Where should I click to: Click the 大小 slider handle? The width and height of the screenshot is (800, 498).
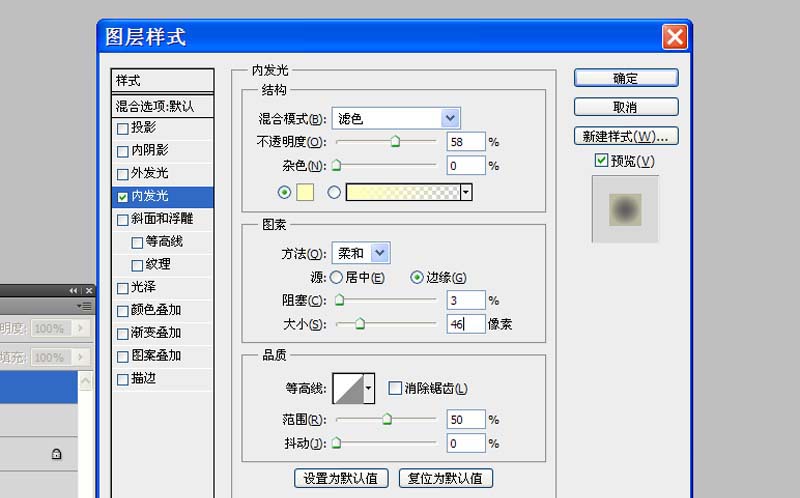coord(360,323)
